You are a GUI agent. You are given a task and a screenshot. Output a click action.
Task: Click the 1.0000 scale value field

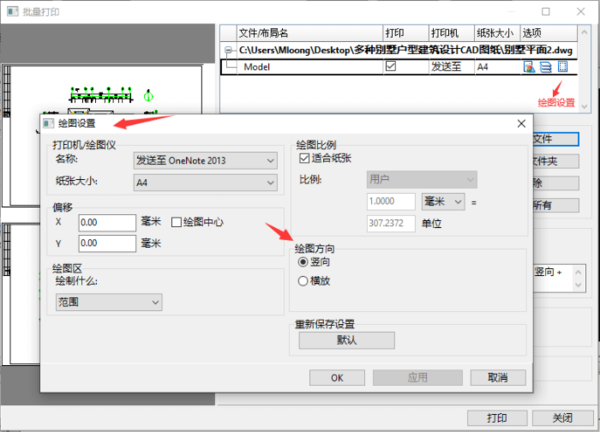click(391, 201)
